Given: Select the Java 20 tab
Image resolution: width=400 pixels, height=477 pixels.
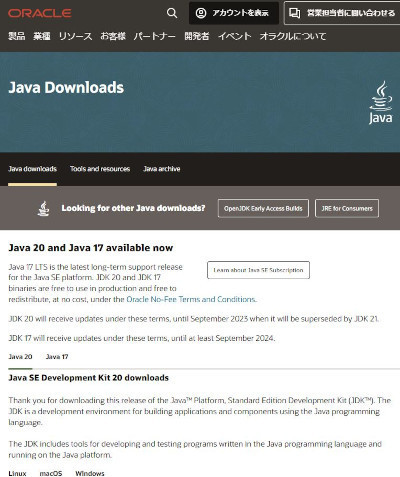Looking at the screenshot, I should 20,357.
